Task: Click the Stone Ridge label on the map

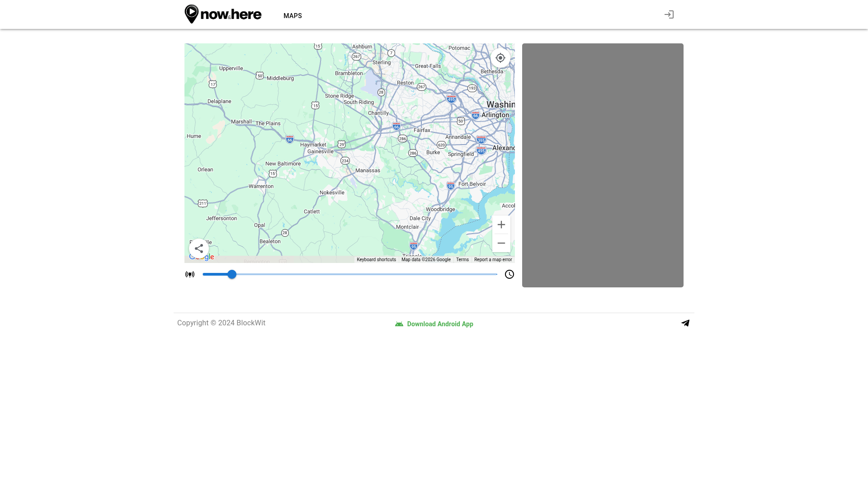Action: point(340,96)
